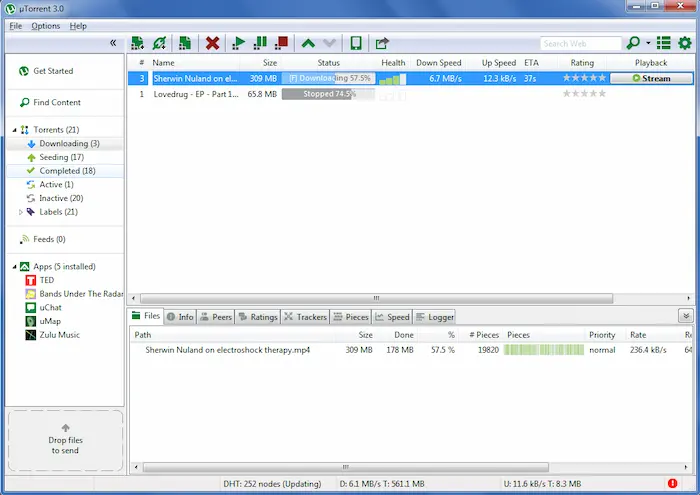This screenshot has height=495, width=700.
Task: Select the Lovedrug - EP torrent row
Action: click(x=411, y=94)
